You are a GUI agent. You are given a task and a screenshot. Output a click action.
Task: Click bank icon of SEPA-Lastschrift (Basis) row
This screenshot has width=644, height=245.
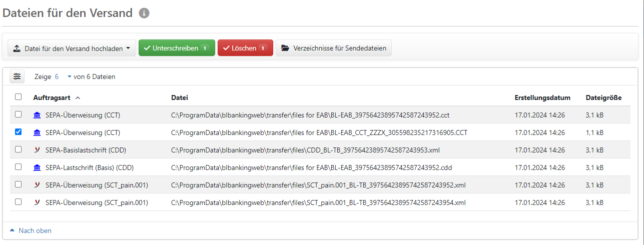(37, 167)
